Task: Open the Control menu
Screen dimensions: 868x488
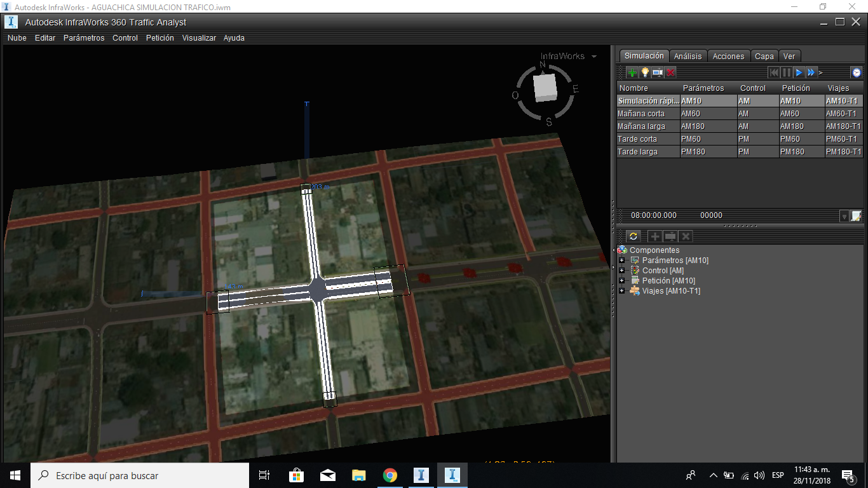Action: [x=125, y=38]
